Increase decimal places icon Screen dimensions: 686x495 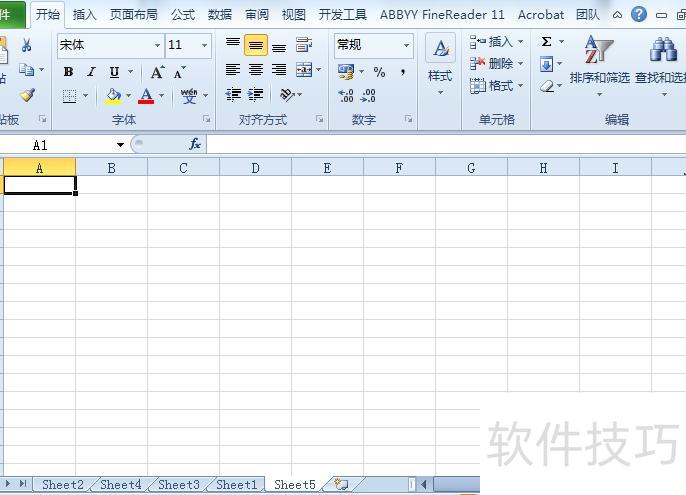(x=346, y=95)
